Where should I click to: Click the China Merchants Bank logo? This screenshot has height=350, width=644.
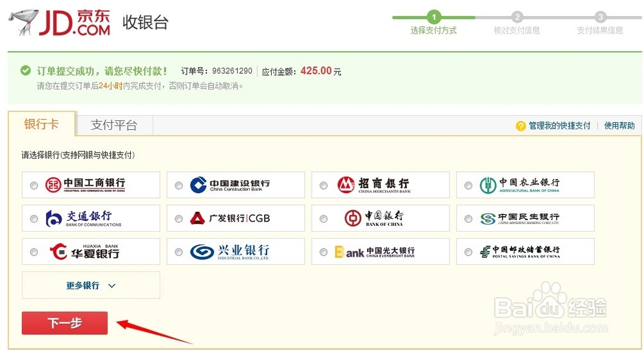[374, 185]
